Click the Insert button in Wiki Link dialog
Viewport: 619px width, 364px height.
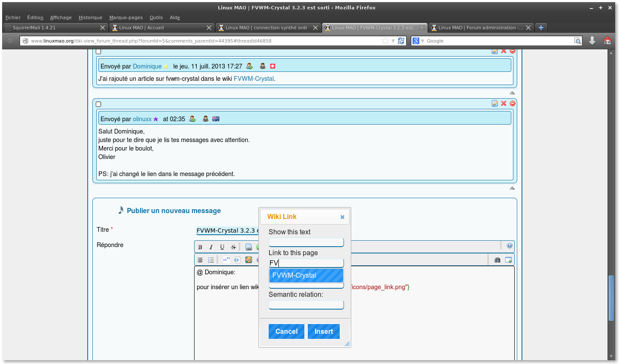(324, 332)
